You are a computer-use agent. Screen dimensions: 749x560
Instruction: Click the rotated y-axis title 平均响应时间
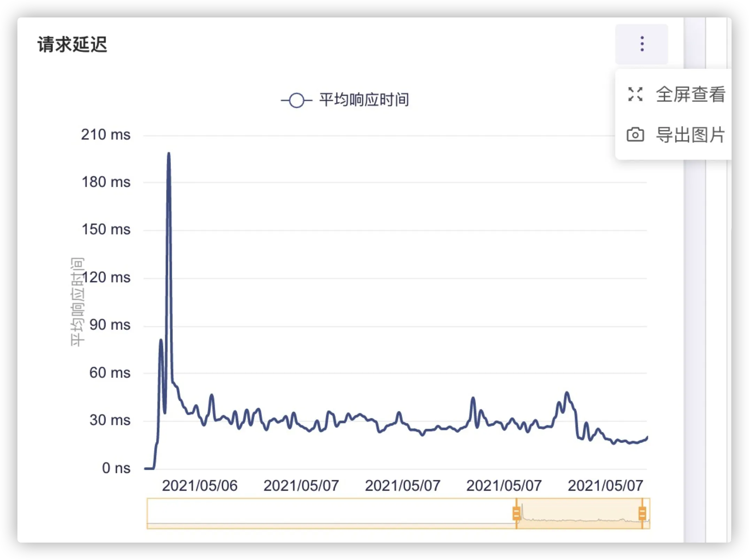tap(77, 302)
